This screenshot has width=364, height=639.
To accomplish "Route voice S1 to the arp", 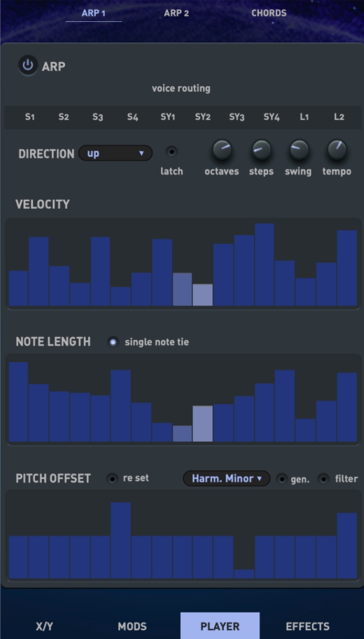I will 30,118.
